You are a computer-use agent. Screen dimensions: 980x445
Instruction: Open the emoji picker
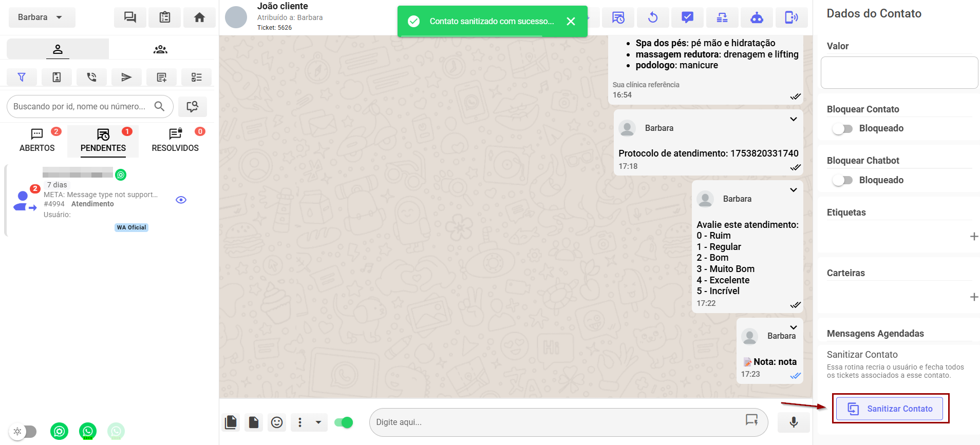click(x=277, y=422)
